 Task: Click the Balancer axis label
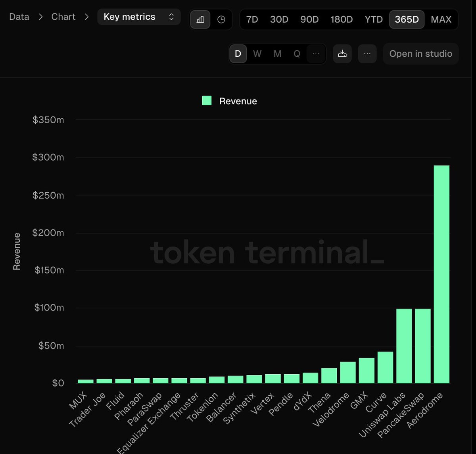pyautogui.click(x=222, y=407)
